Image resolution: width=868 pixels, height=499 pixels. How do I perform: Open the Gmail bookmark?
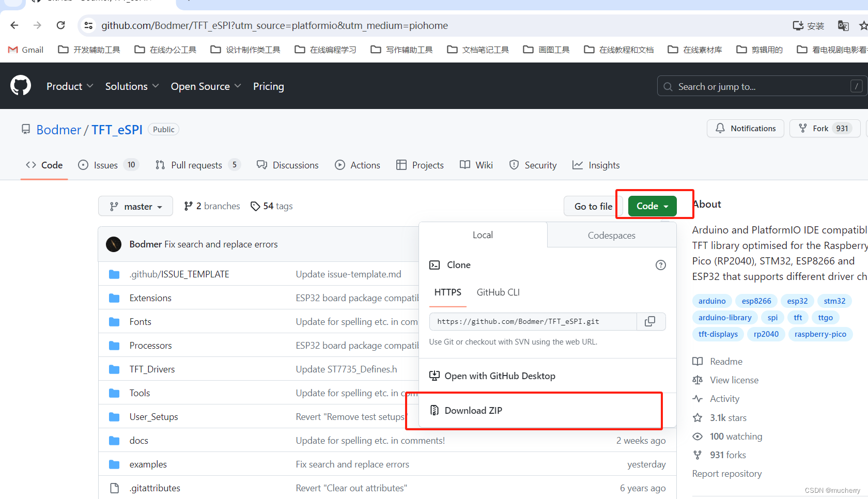(26, 50)
